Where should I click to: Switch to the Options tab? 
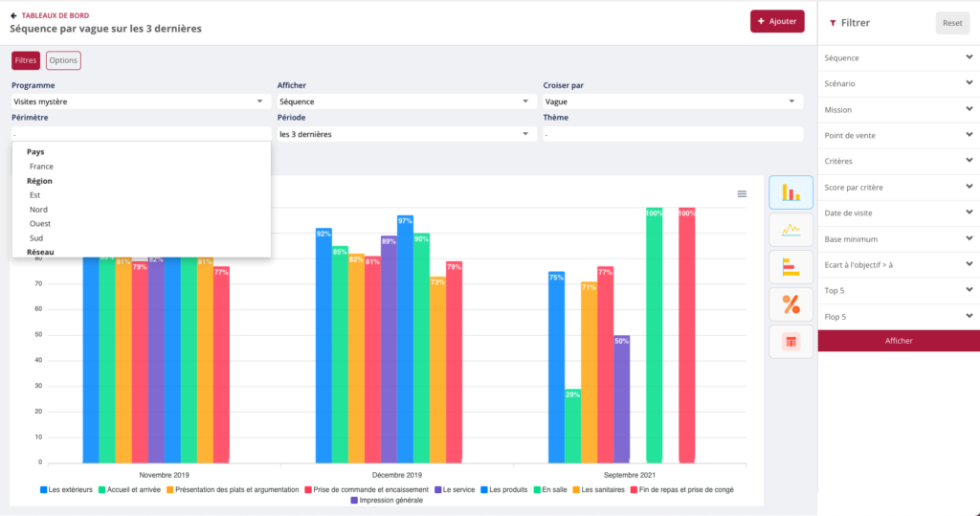click(x=63, y=60)
